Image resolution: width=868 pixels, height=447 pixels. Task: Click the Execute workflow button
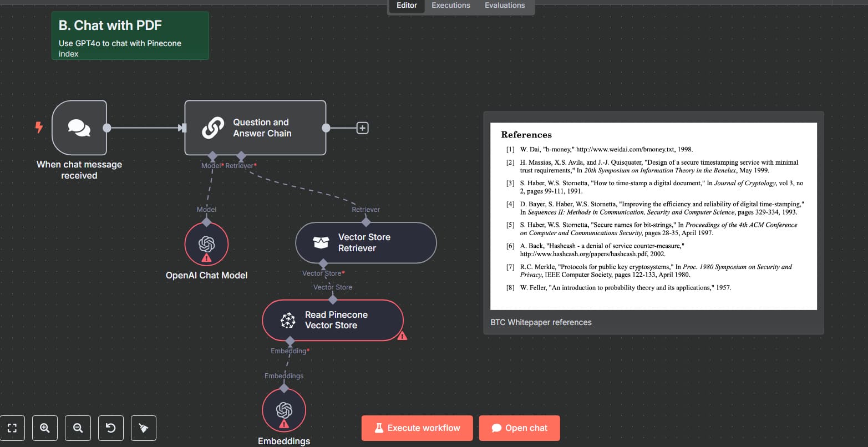(x=417, y=428)
